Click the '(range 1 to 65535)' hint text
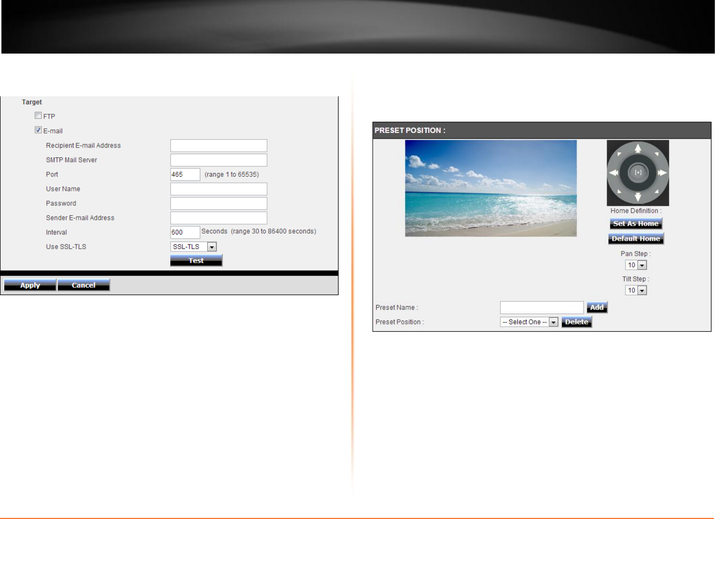728x564 pixels. (x=231, y=174)
